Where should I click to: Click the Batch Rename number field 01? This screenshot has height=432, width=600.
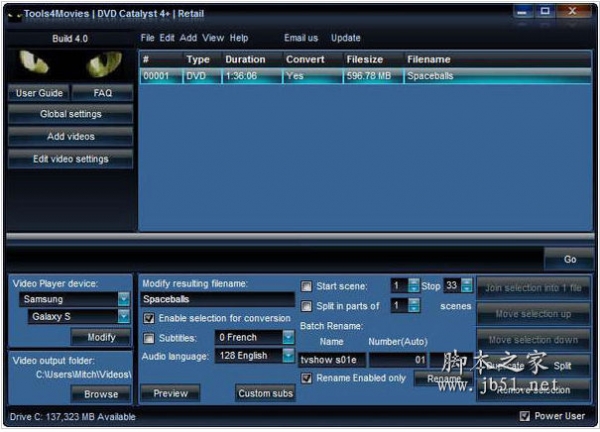click(398, 360)
